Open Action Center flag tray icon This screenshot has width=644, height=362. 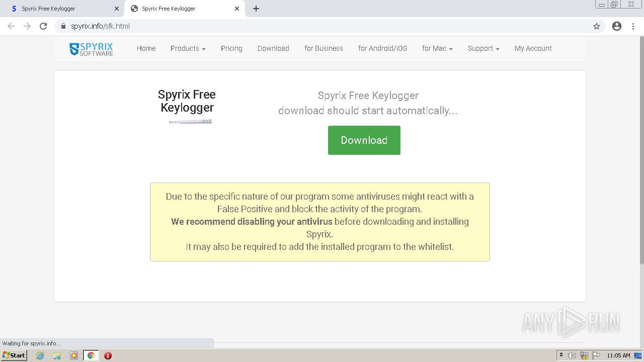click(596, 355)
